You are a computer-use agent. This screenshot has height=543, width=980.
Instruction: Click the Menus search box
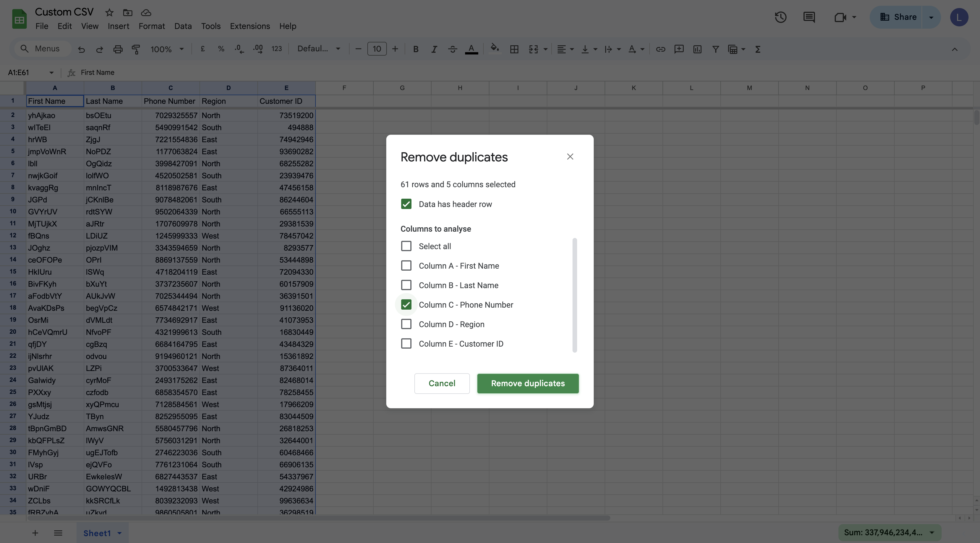(x=43, y=49)
